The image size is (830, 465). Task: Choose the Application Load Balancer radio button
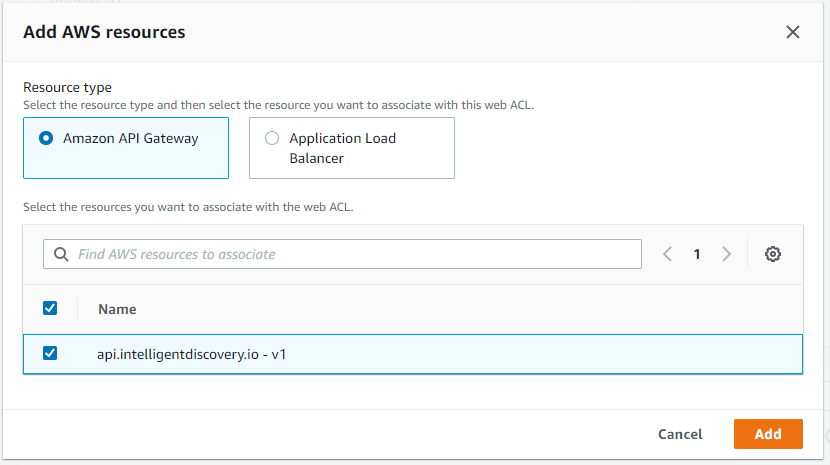pos(272,138)
